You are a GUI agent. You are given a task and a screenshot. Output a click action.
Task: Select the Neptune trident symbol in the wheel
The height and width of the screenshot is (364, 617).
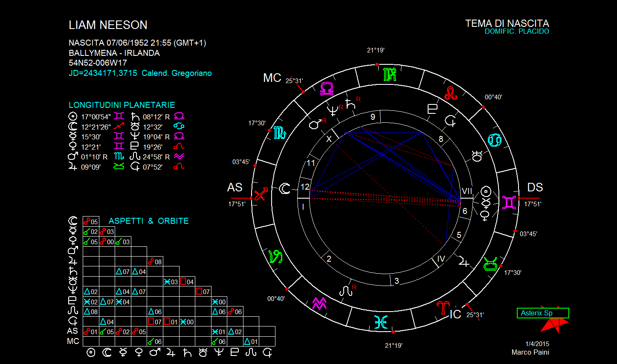(332, 110)
